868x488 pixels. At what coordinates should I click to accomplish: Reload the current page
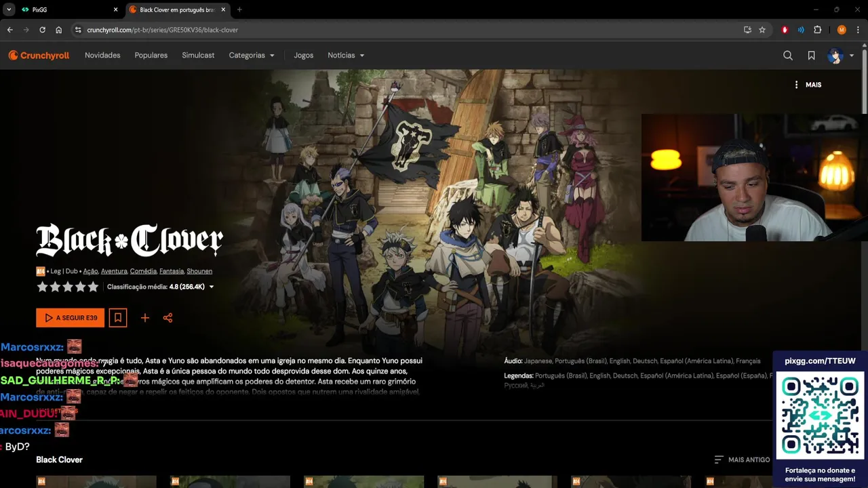coord(42,30)
